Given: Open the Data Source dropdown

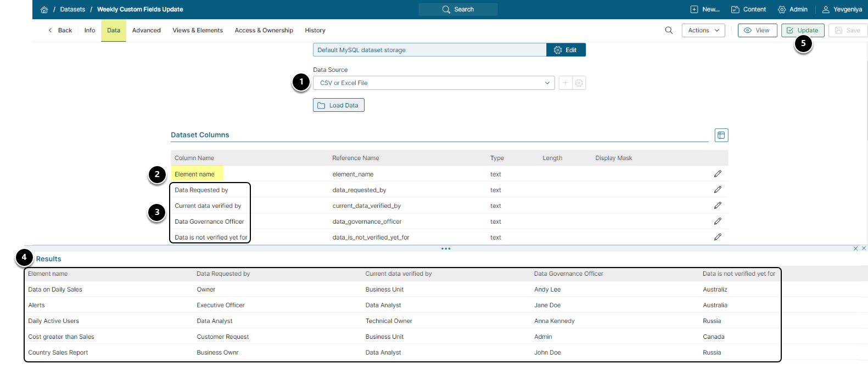Looking at the screenshot, I should [434, 83].
